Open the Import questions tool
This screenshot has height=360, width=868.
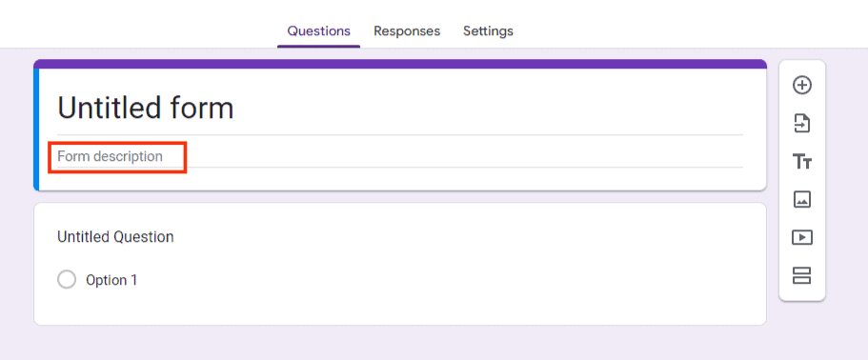point(802,123)
